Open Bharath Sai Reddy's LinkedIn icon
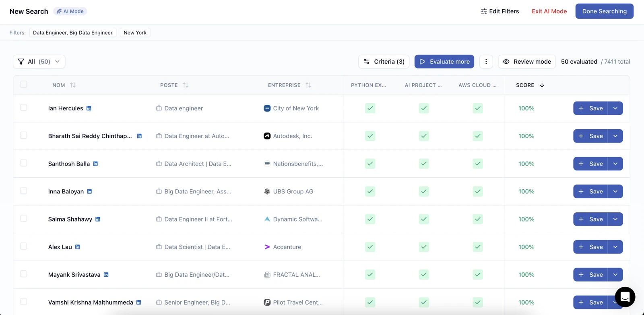 point(139,136)
